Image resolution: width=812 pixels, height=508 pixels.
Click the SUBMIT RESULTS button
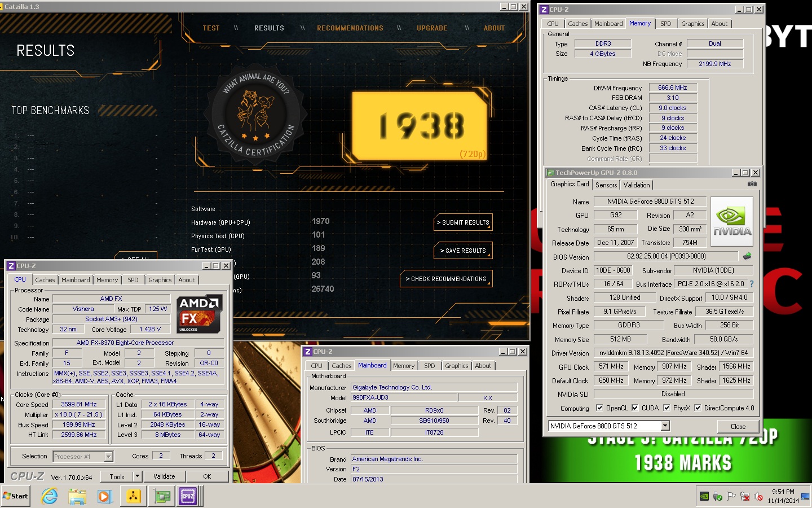click(463, 222)
